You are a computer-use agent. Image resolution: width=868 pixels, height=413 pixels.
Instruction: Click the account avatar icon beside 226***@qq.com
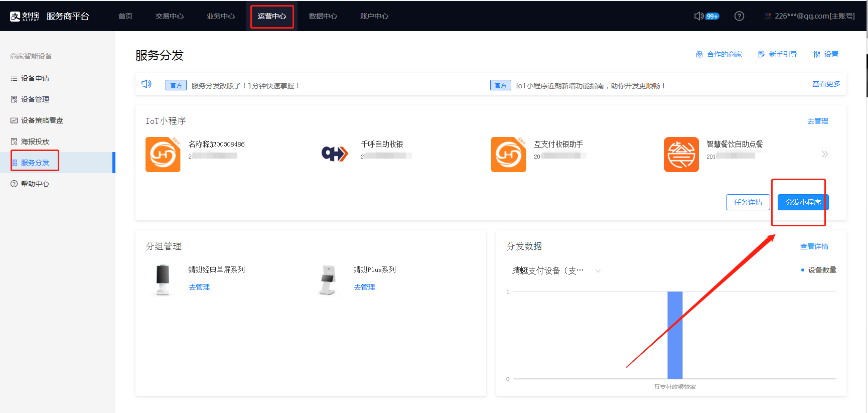(x=768, y=16)
